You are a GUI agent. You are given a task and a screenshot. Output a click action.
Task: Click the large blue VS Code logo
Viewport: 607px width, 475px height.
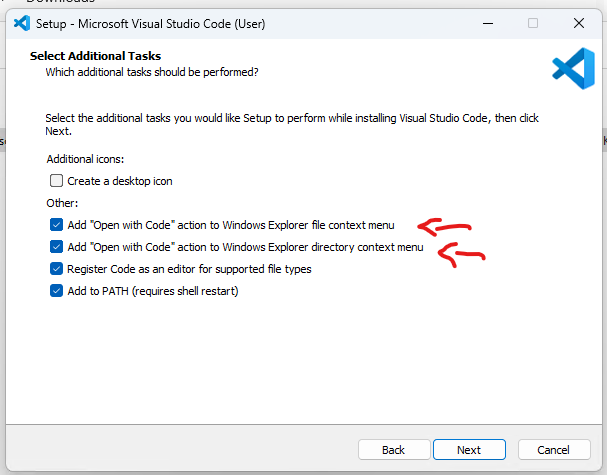point(573,67)
